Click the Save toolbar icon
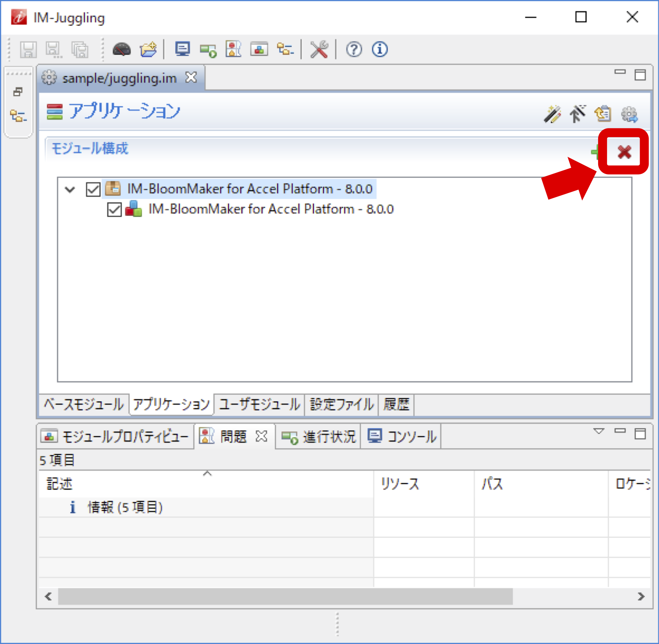The height and width of the screenshot is (644, 659). (28, 49)
